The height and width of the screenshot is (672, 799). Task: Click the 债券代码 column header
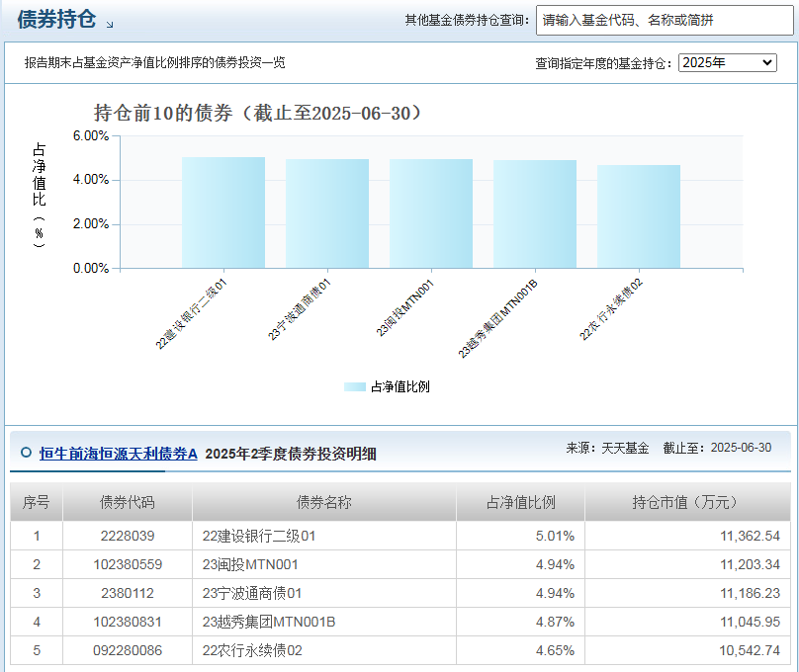128,502
